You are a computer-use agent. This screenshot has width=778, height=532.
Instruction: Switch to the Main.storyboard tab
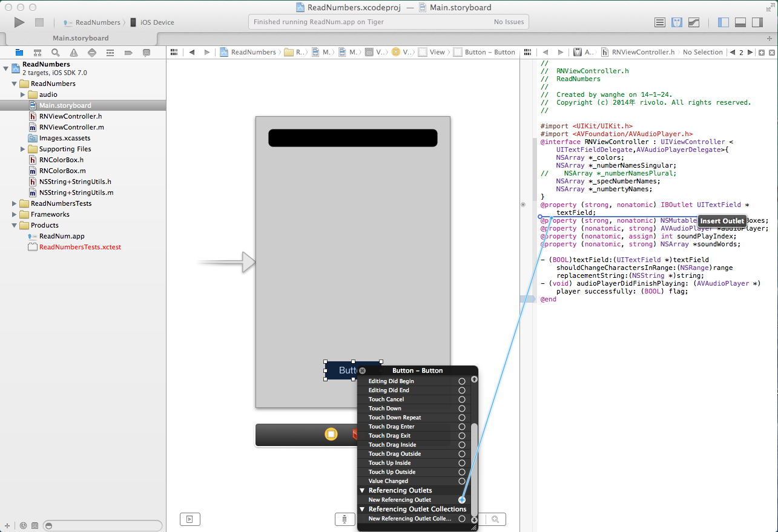81,38
